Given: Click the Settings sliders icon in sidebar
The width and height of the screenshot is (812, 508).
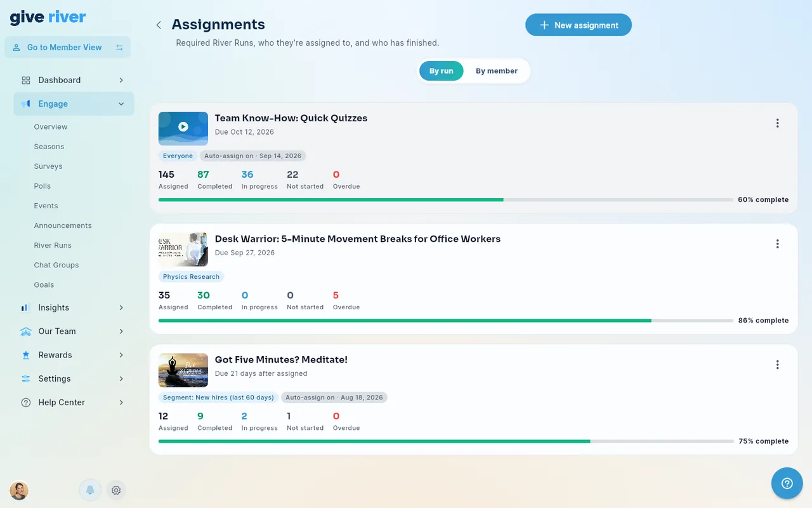Looking at the screenshot, I should [x=26, y=378].
